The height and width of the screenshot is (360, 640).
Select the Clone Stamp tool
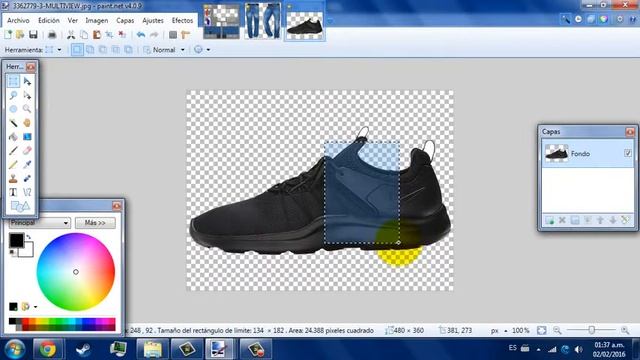[13, 178]
